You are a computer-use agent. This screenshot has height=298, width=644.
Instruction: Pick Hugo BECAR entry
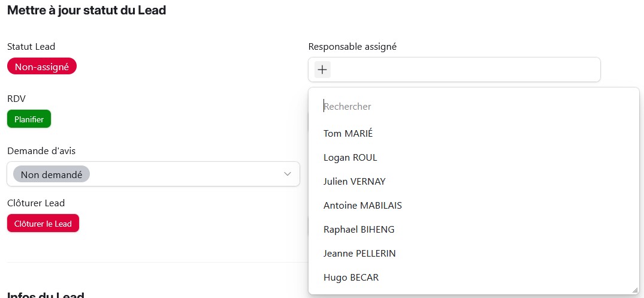point(351,277)
